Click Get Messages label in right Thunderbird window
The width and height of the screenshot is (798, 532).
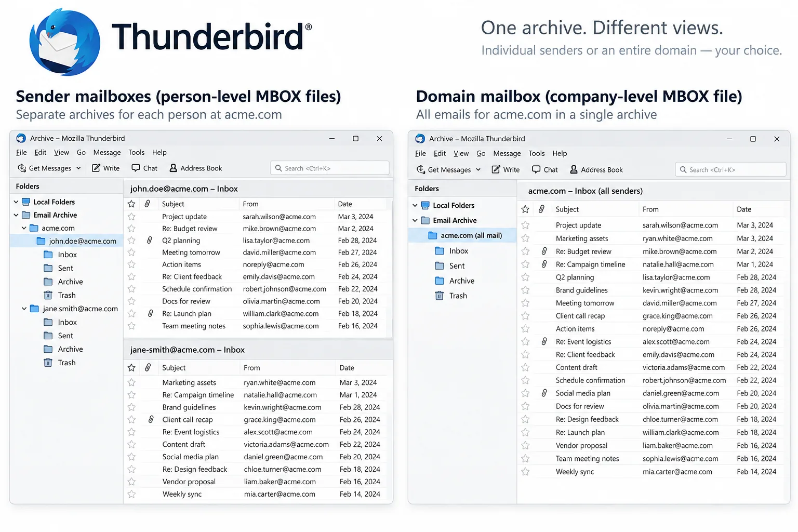click(x=449, y=169)
